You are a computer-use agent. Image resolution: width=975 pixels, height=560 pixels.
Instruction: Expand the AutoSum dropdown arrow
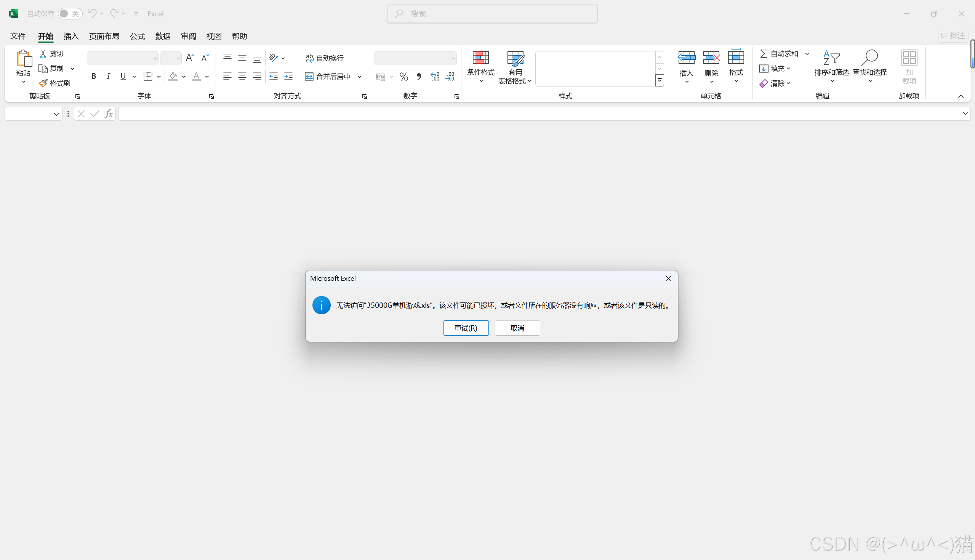(807, 54)
